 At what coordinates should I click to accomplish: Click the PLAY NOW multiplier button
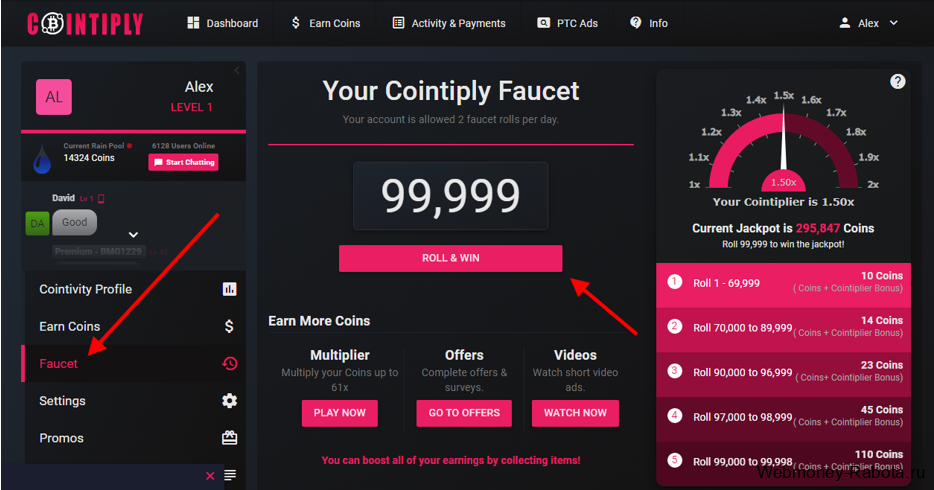click(340, 413)
